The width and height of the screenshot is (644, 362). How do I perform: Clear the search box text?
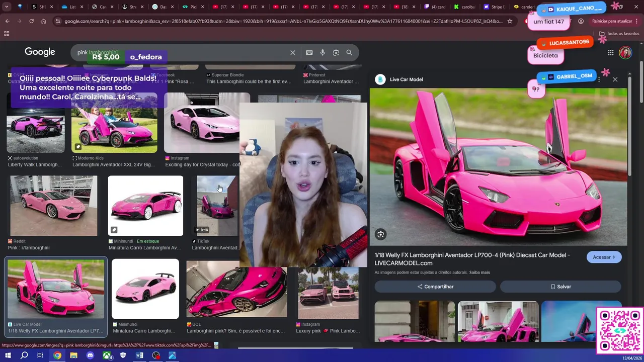point(293,53)
